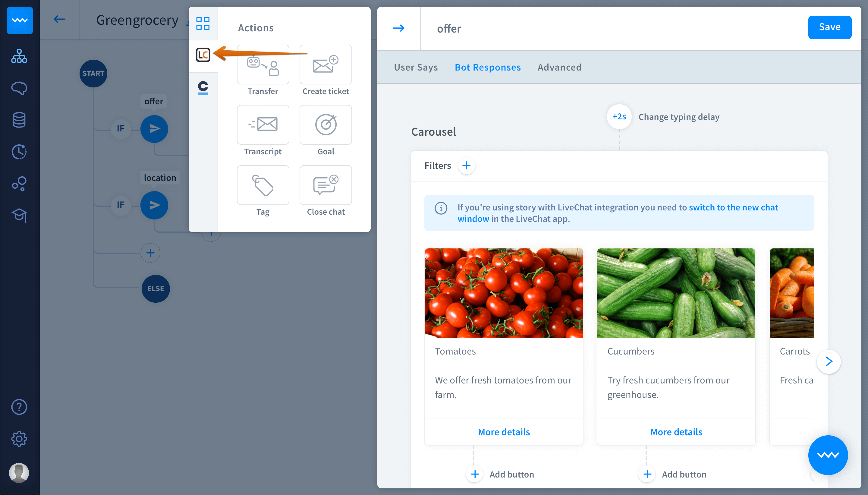Switch to the User Says tab
Screen dimensions: 868x495
click(416, 67)
